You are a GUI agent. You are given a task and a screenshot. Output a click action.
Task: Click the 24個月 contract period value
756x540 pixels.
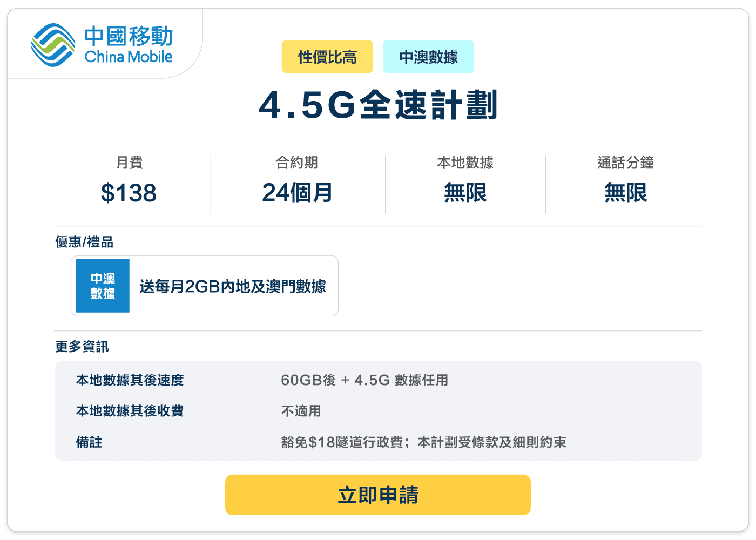pos(297,193)
